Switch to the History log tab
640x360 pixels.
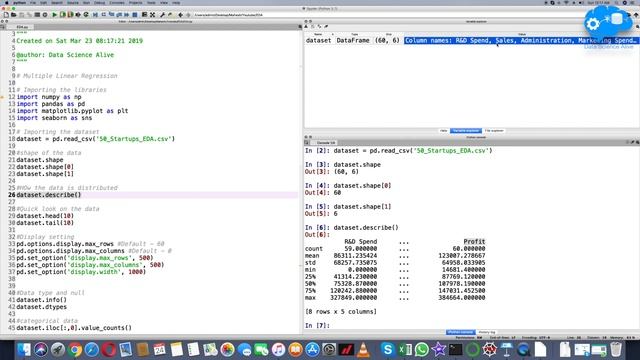click(x=487, y=332)
